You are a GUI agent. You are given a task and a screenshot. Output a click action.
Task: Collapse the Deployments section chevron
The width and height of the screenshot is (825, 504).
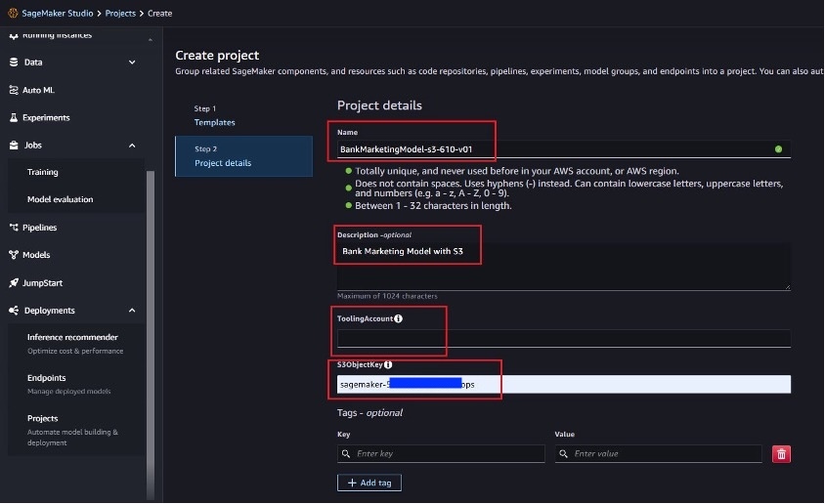tap(132, 311)
